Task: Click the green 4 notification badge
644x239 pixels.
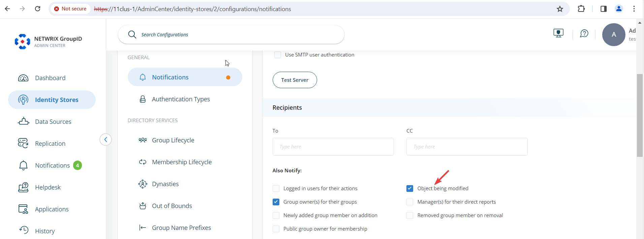Action: [x=78, y=165]
